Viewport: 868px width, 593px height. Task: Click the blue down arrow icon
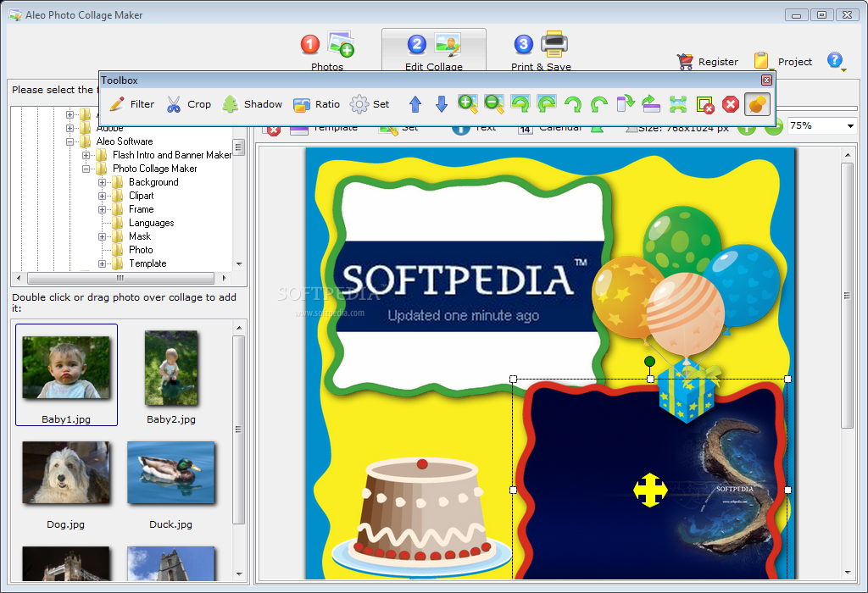pos(441,104)
